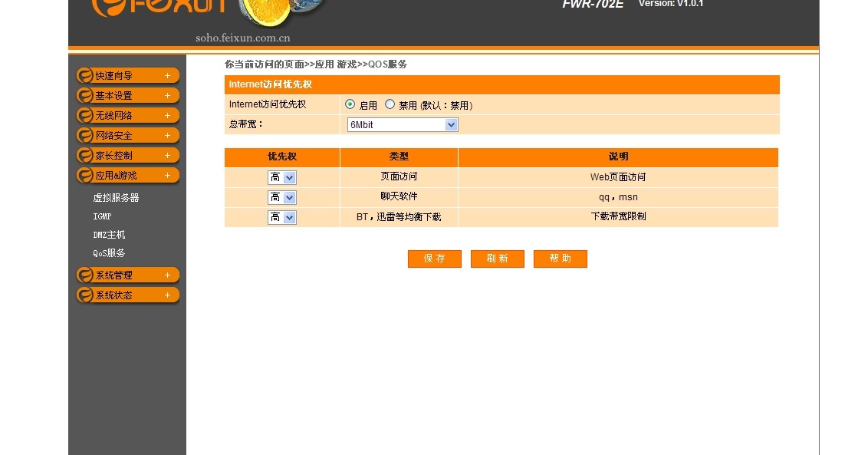Open priority dropdown for 页面访问 row
Viewport: 868px width, 455px height.
[x=281, y=177]
